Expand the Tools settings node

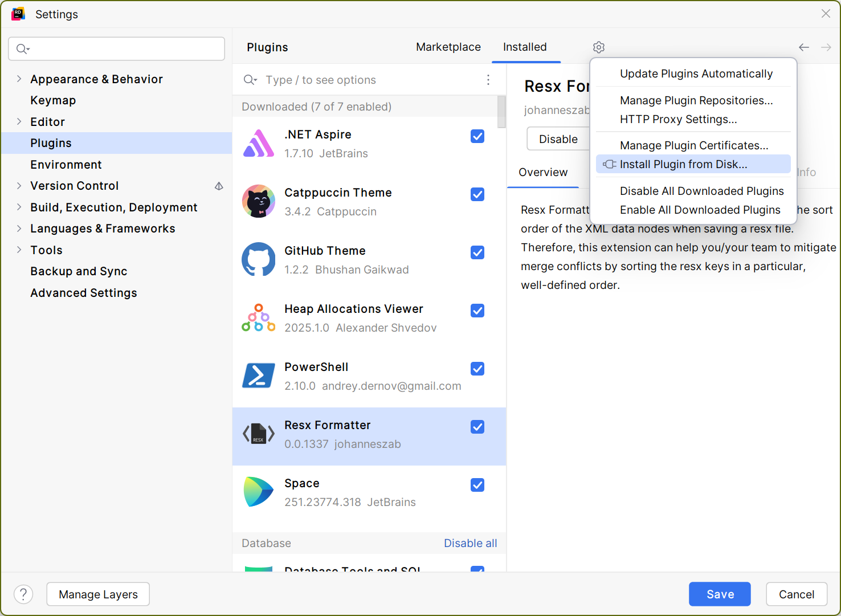[x=19, y=250]
